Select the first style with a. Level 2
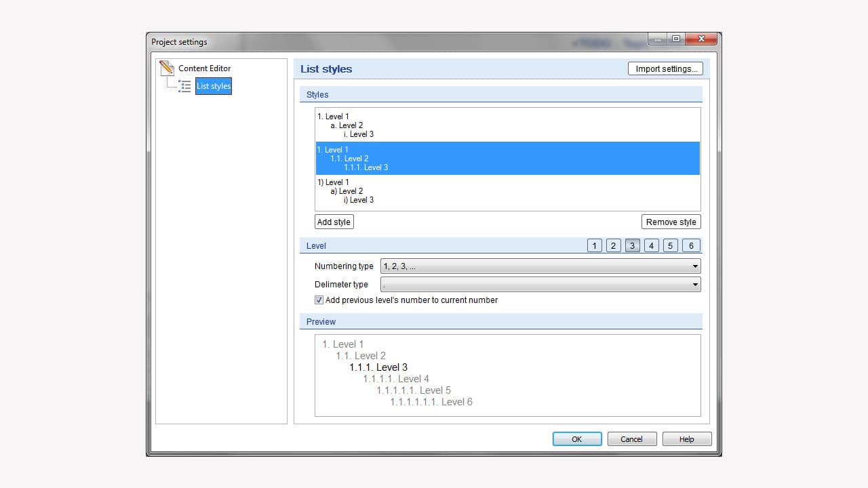Viewport: 868px width, 488px height. click(x=507, y=125)
